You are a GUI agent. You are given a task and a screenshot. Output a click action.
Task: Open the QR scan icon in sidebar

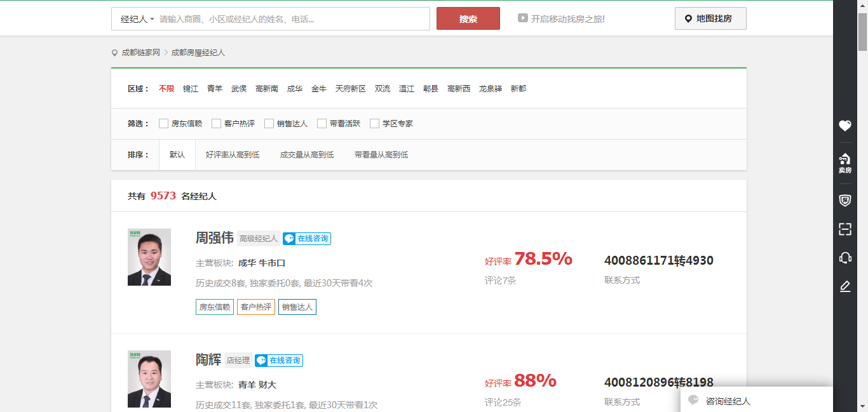[844, 229]
